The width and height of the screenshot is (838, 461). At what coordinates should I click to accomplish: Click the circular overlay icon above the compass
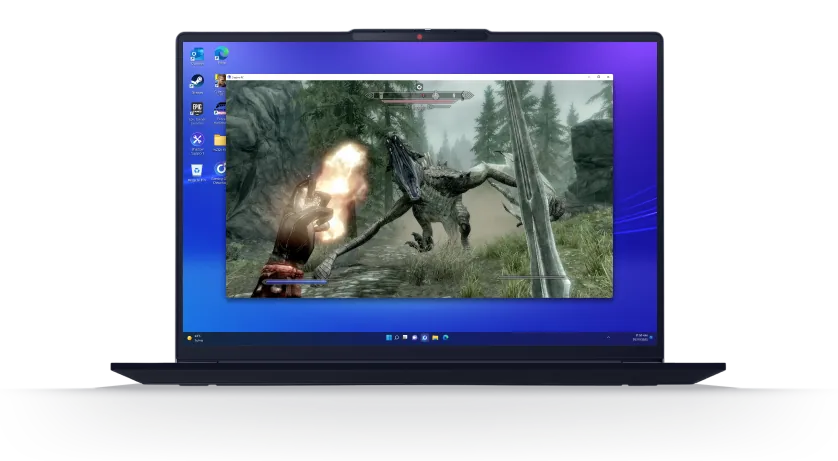419,87
